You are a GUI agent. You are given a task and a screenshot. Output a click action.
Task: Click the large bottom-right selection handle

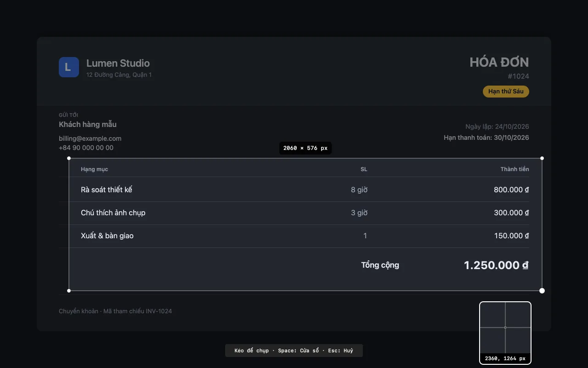(542, 291)
